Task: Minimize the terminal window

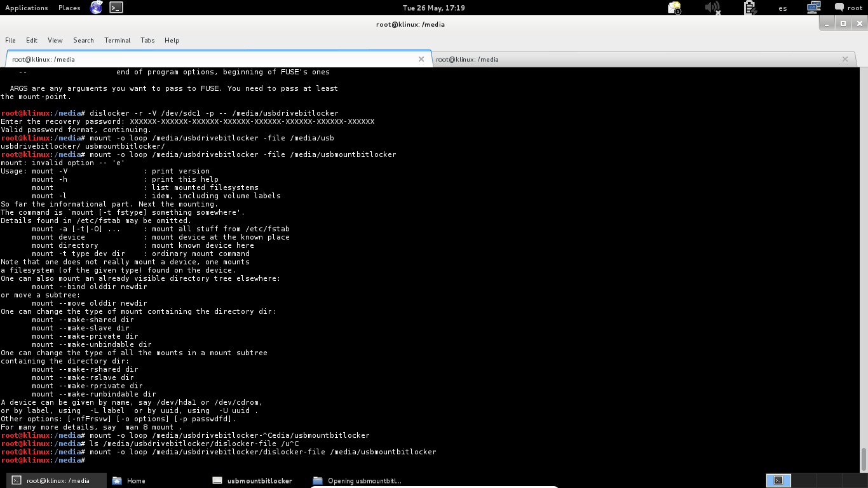Action: pos(826,24)
